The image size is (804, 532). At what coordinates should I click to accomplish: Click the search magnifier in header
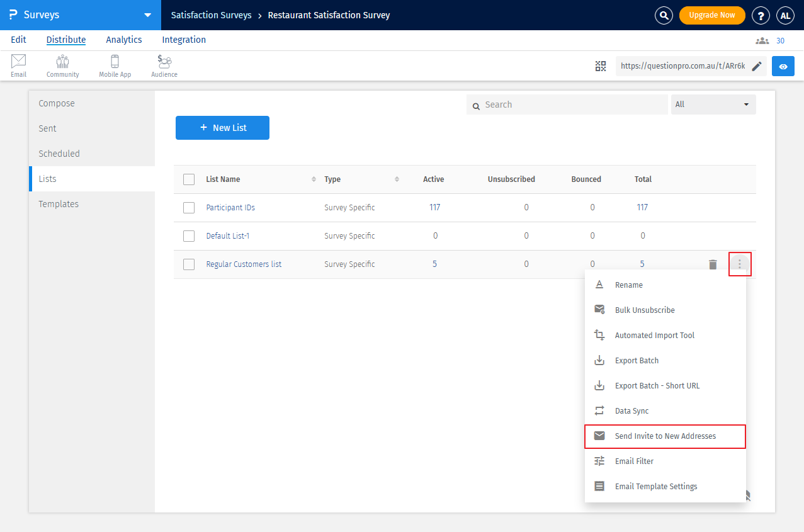point(664,15)
